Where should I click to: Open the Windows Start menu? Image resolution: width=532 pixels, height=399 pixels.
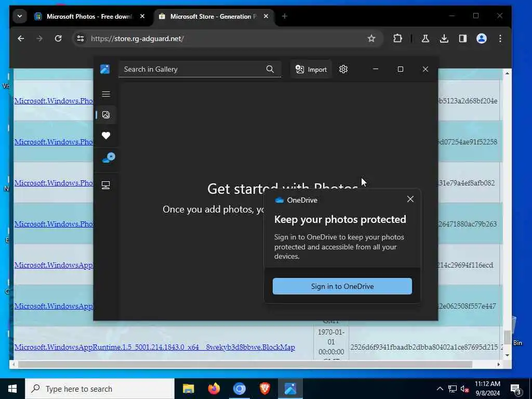[x=12, y=389]
